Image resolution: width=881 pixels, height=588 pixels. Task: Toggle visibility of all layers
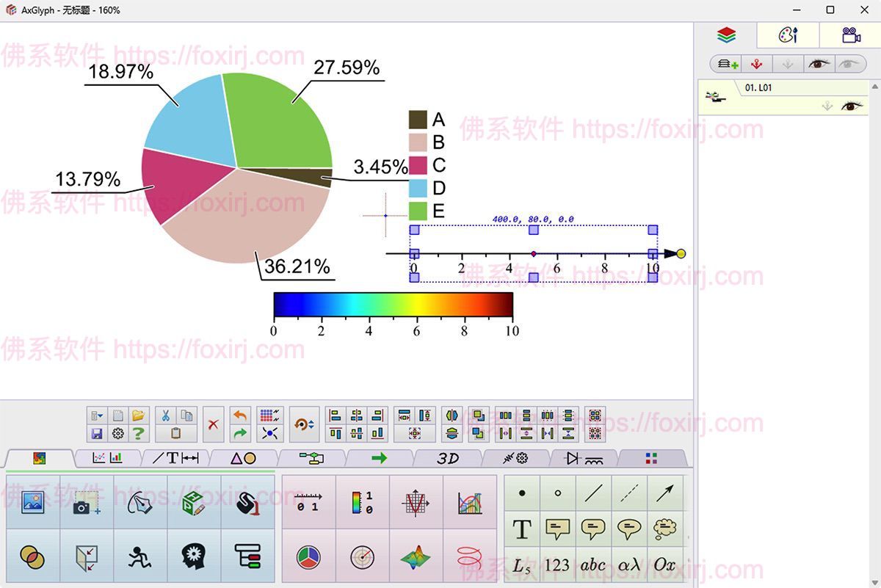(819, 65)
